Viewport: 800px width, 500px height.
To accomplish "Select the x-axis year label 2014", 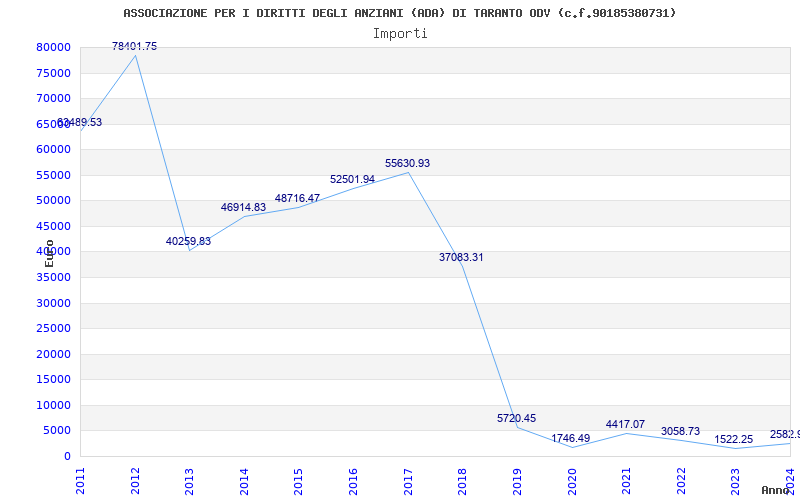I will coord(244,481).
